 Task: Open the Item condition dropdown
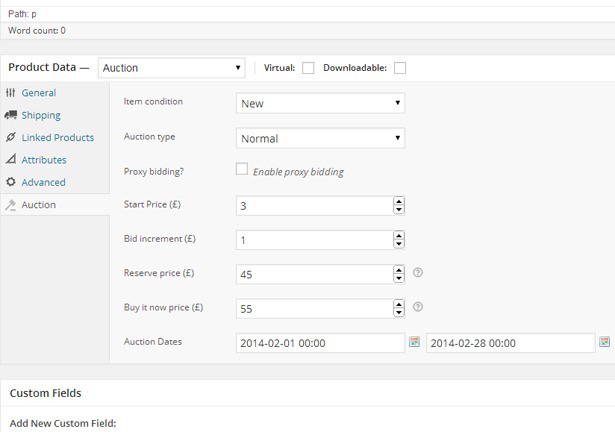pos(320,103)
